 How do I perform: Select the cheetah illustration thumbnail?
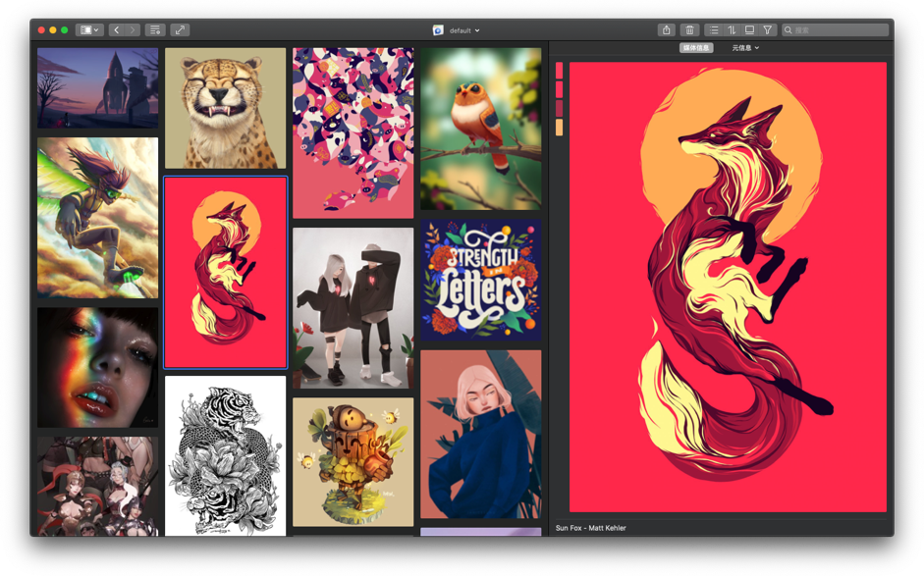tap(225, 108)
